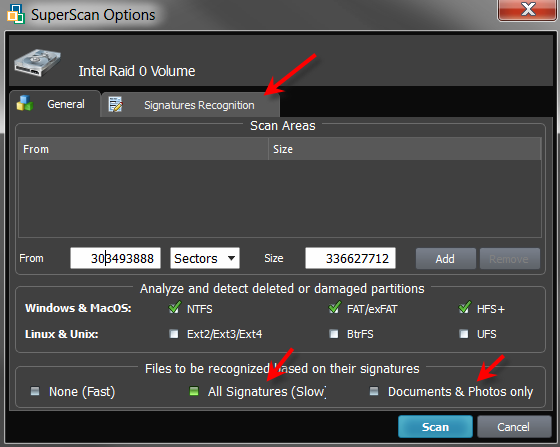This screenshot has height=447, width=560.
Task: Click the hard disk drive icon
Action: coord(38,62)
